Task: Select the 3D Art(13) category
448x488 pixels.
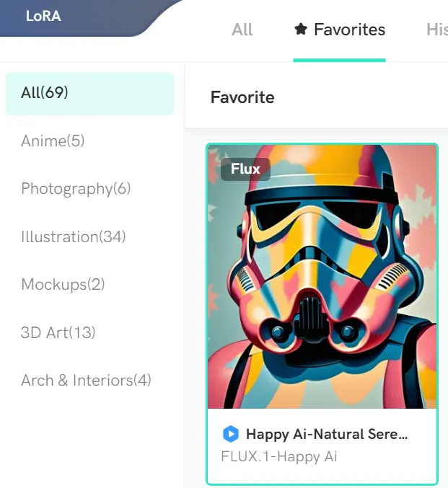Action: (58, 332)
